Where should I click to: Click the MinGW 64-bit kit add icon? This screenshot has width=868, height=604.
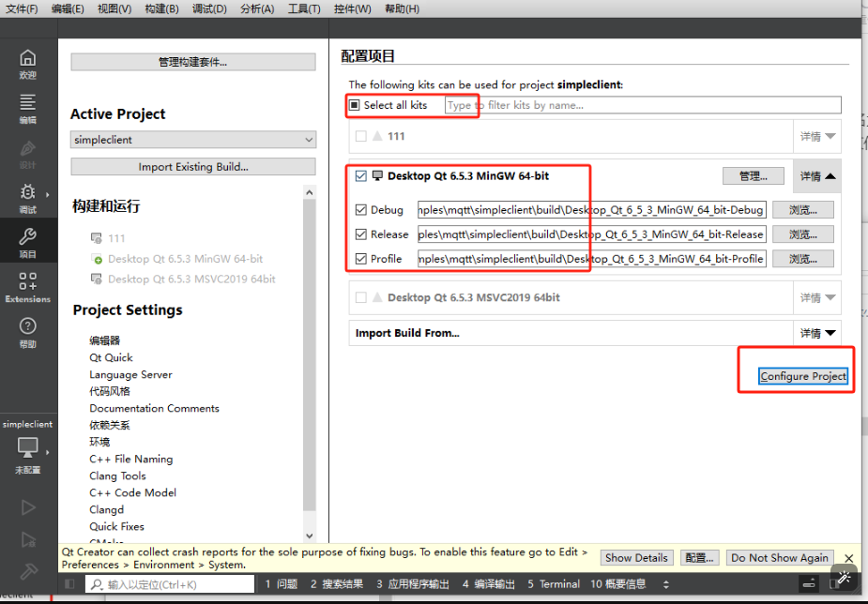click(97, 259)
